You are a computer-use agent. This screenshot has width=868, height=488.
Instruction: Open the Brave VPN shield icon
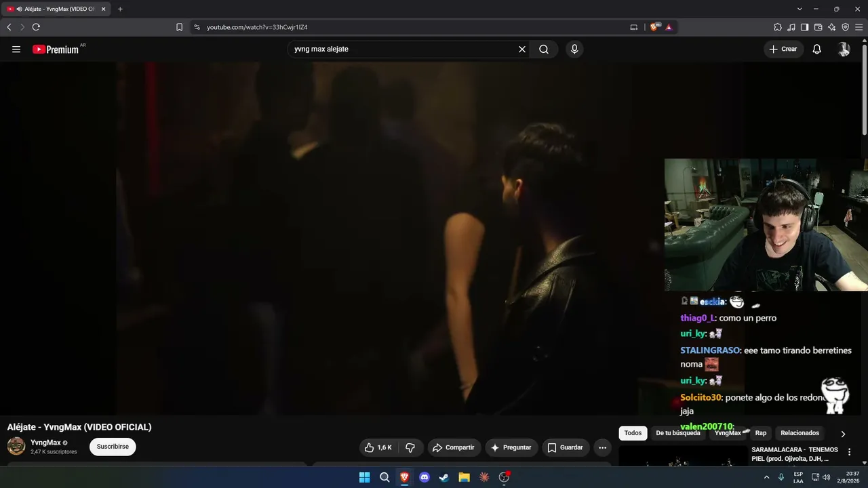point(845,27)
